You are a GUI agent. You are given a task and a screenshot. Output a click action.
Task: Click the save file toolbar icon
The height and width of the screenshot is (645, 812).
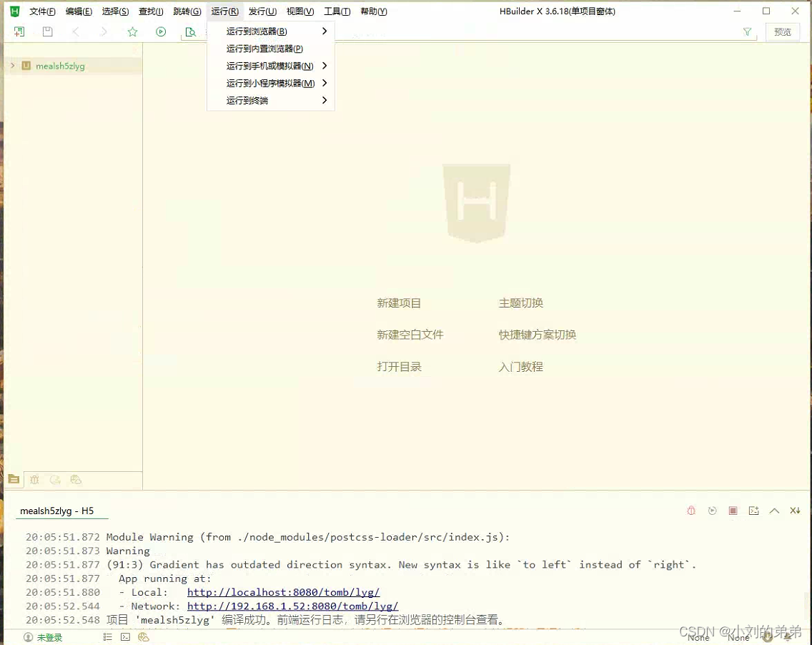coord(48,31)
